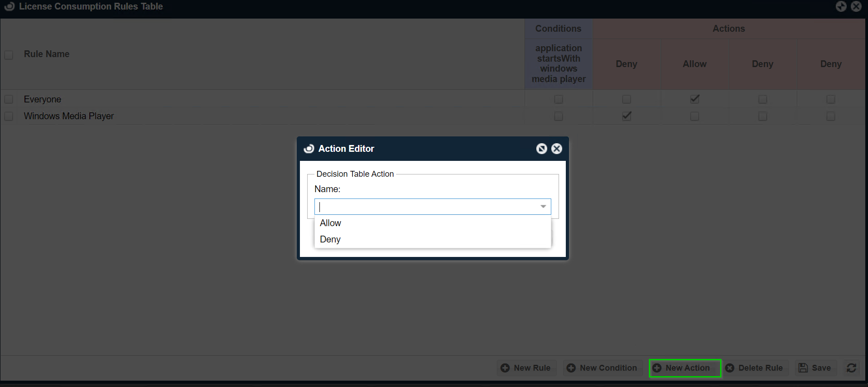Create a New Rule
Screen dimensions: 868x387
(526, 368)
